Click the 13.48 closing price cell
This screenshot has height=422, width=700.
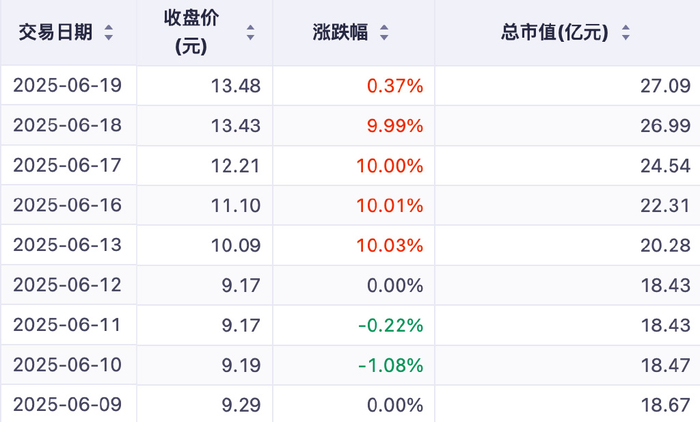(237, 86)
